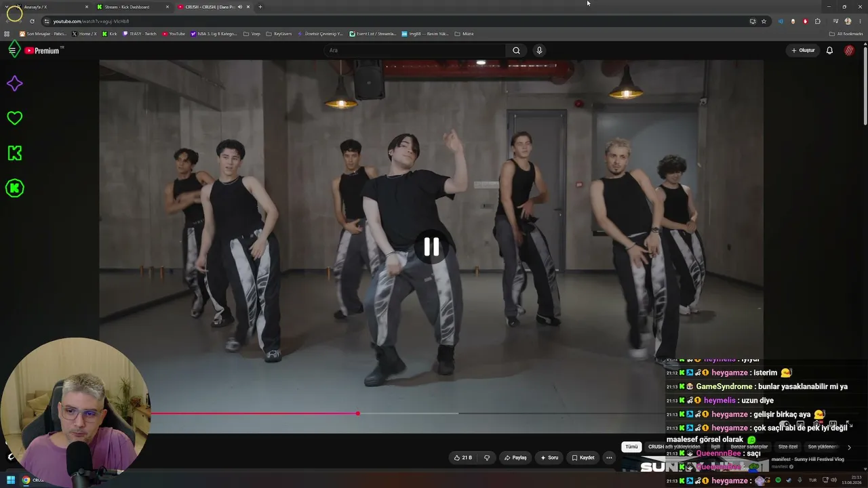Expand the KeyGivers bookmarks folder
Image resolution: width=868 pixels, height=488 pixels.
coord(279,33)
